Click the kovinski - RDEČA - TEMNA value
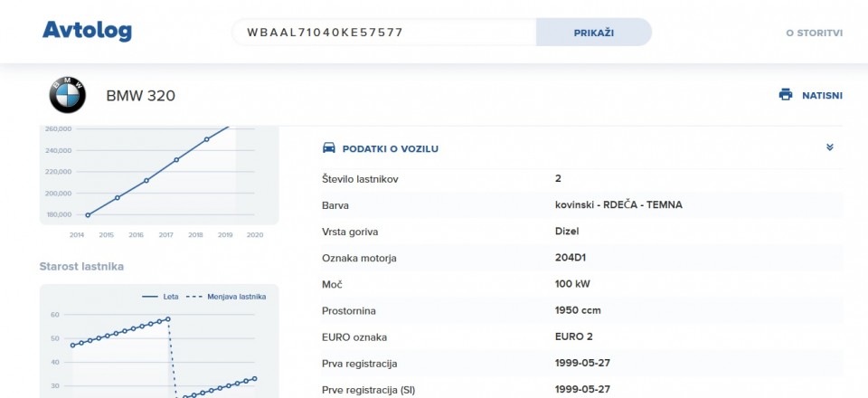The image size is (868, 398). (x=618, y=204)
